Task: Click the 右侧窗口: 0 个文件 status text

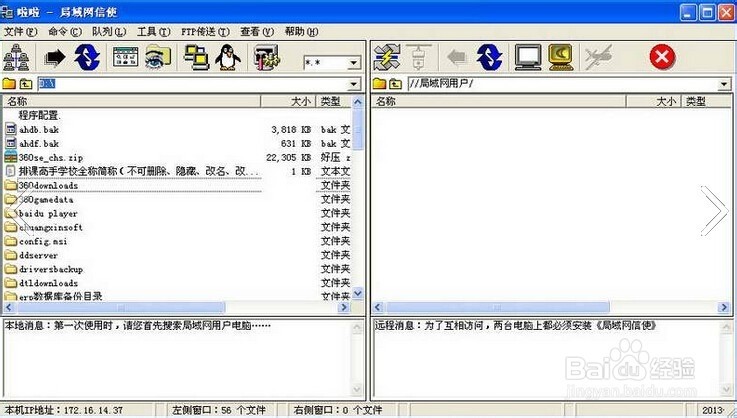Action: point(337,410)
